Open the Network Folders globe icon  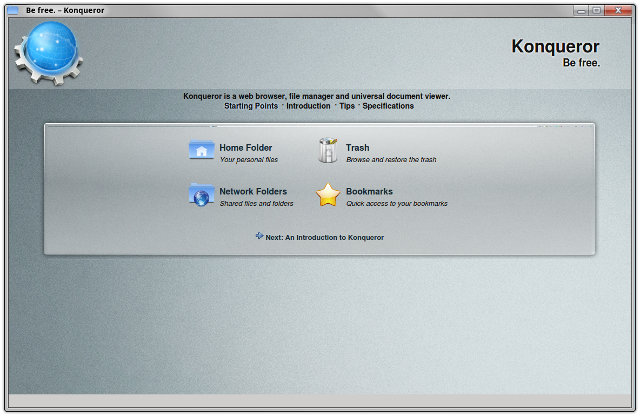[202, 195]
